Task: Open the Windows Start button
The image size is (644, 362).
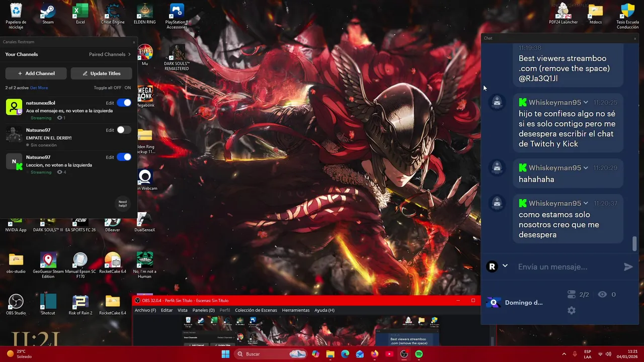Action: [225, 354]
